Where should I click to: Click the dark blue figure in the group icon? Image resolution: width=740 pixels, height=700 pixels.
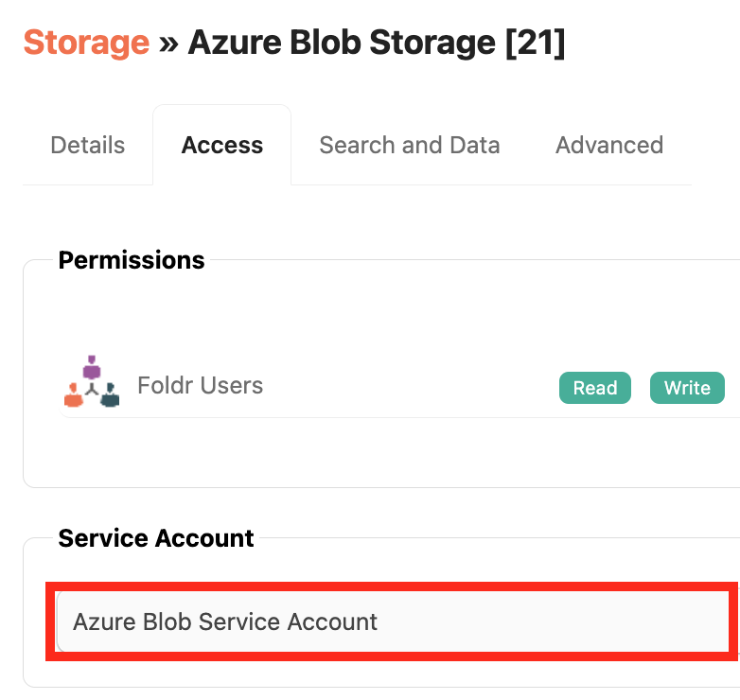click(x=111, y=395)
